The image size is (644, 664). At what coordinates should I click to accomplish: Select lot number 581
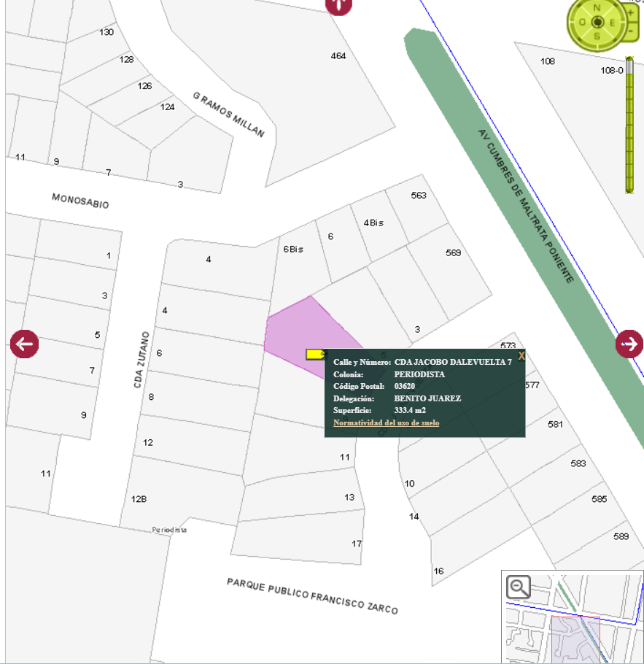click(555, 425)
